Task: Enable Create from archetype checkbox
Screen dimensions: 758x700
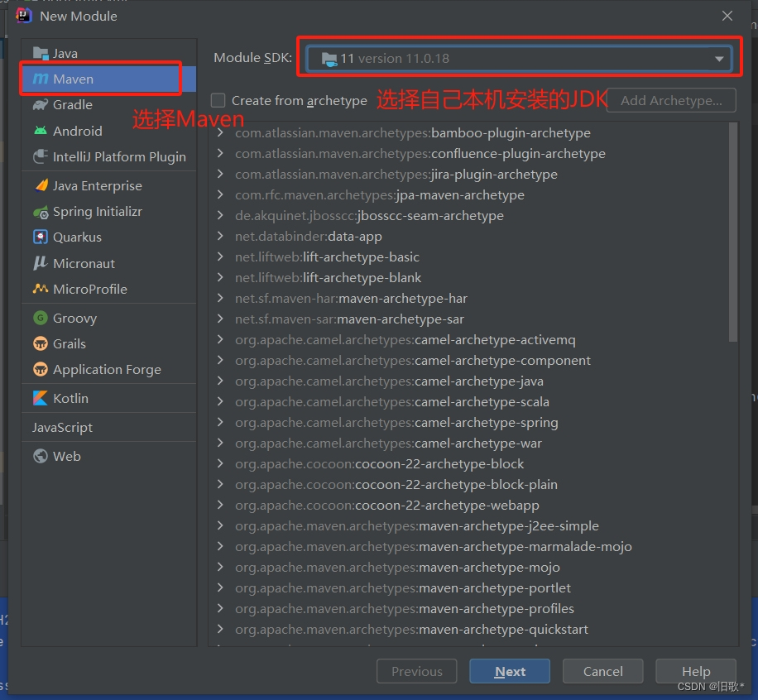Action: (218, 100)
